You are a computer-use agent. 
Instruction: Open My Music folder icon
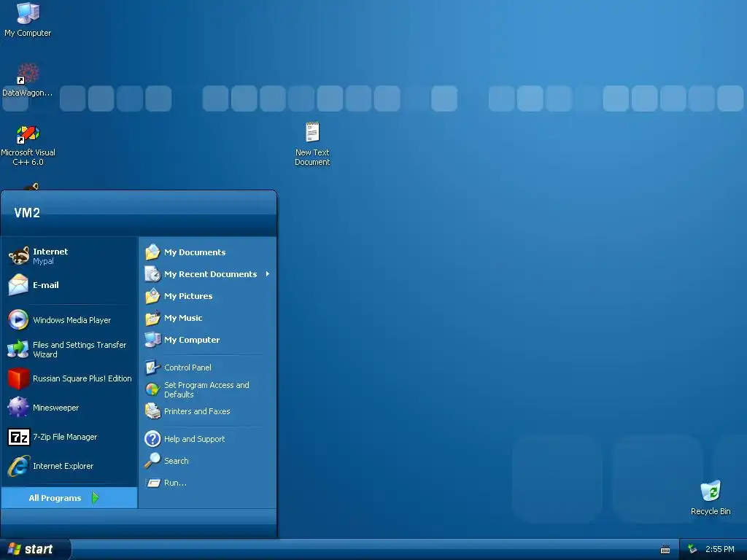[x=152, y=318]
